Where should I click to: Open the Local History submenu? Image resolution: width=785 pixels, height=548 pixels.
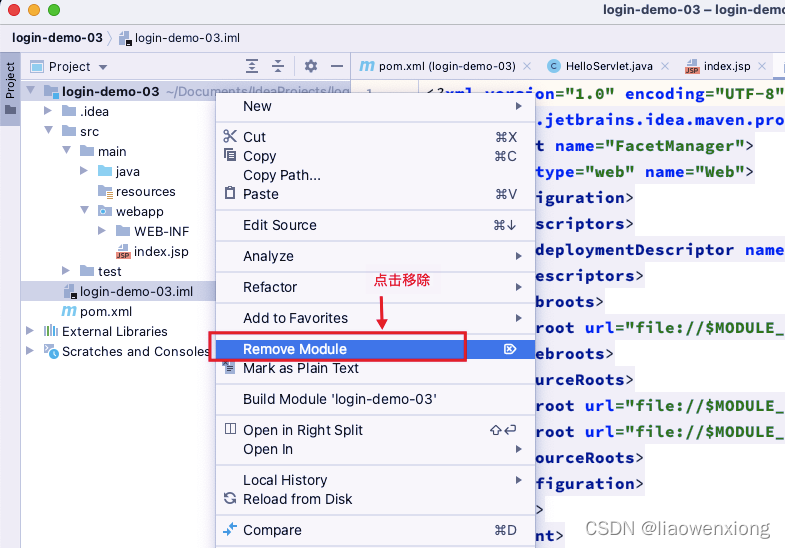coord(375,480)
